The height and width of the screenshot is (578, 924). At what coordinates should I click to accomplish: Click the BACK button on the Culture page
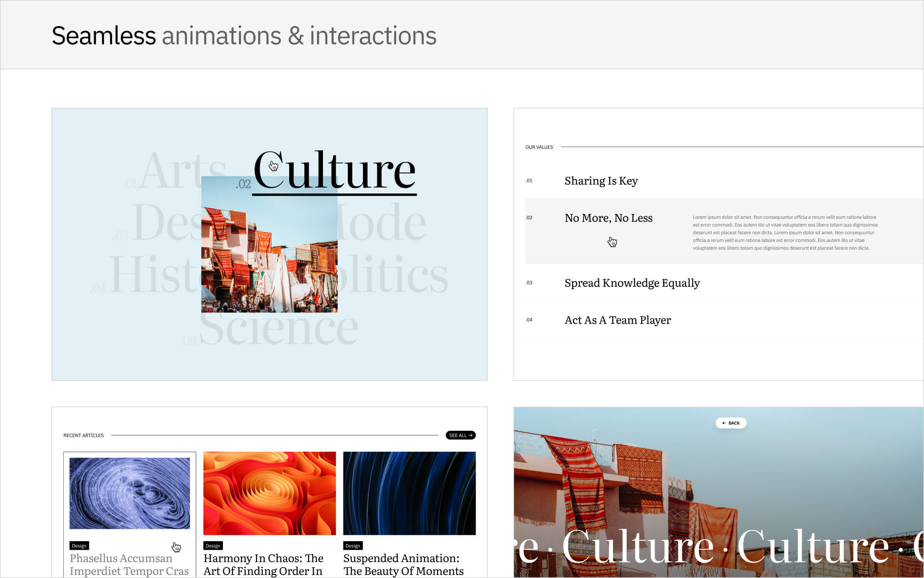[731, 423]
